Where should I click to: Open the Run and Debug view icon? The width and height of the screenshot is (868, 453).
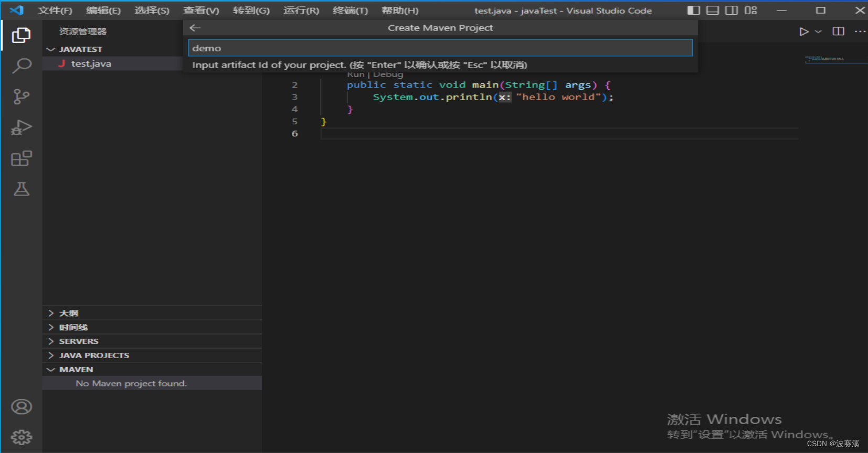[x=21, y=127]
